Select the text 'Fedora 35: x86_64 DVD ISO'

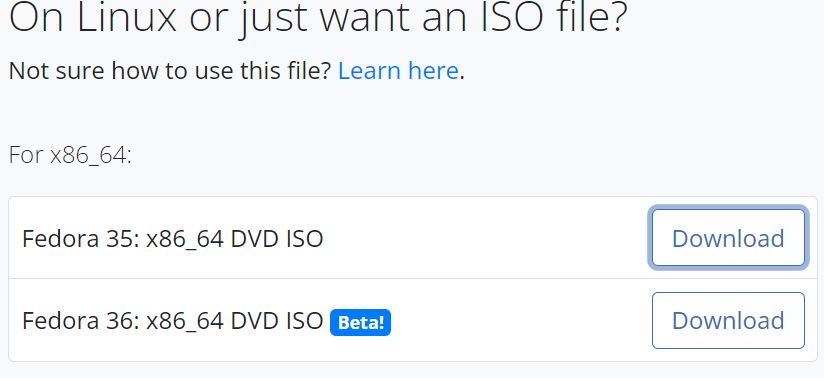172,239
